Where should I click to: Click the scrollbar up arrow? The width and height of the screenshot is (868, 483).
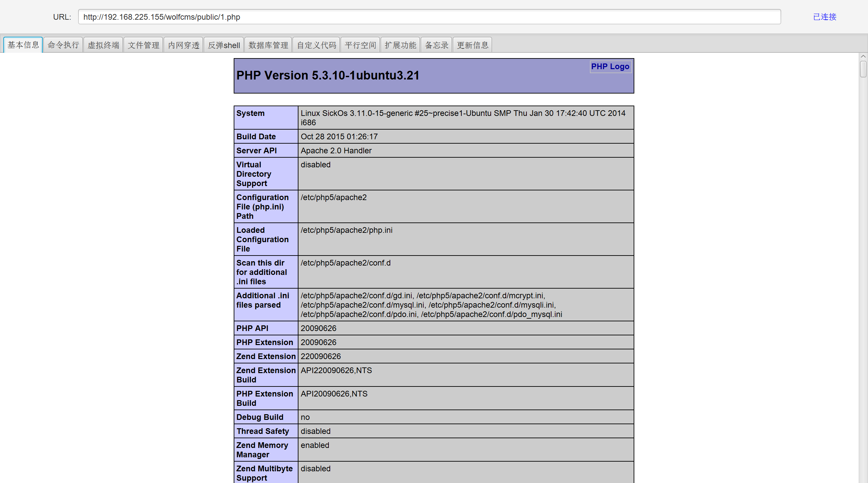tap(863, 56)
